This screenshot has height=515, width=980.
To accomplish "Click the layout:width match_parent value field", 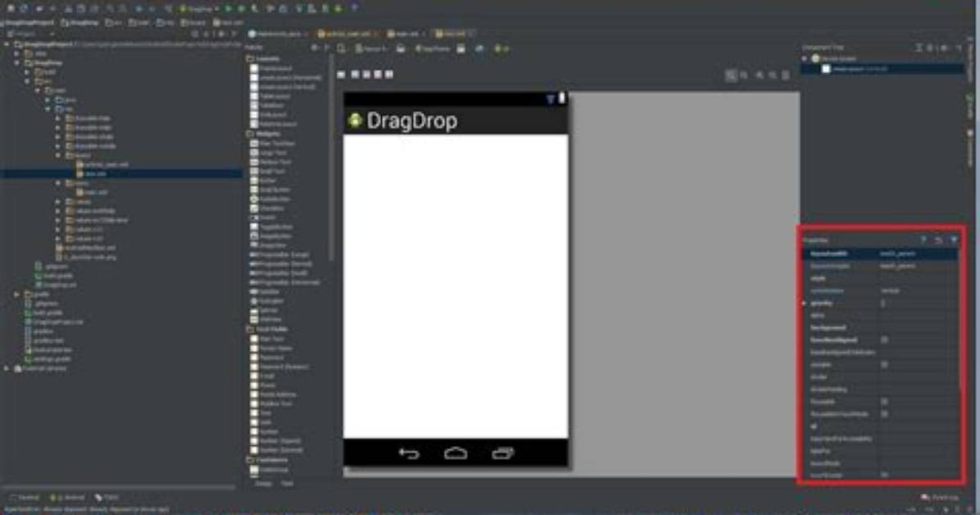I will [918, 253].
